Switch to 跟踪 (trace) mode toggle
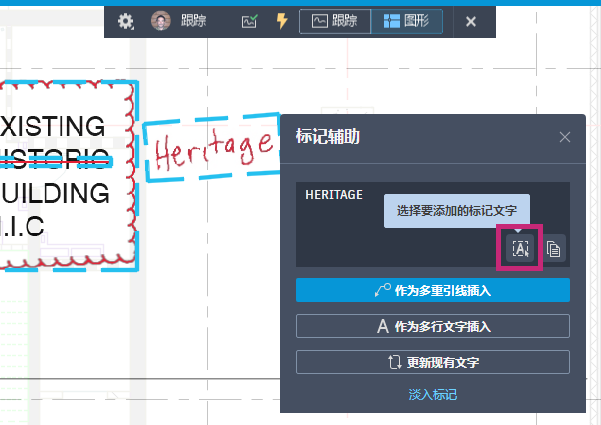 pyautogui.click(x=335, y=21)
